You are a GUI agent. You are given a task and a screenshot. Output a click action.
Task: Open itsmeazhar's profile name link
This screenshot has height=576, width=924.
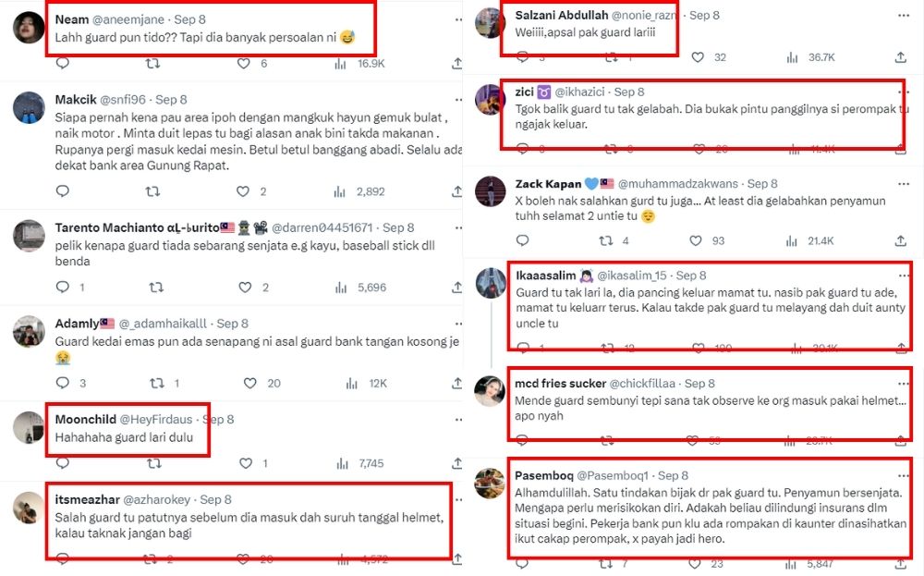pyautogui.click(x=87, y=499)
